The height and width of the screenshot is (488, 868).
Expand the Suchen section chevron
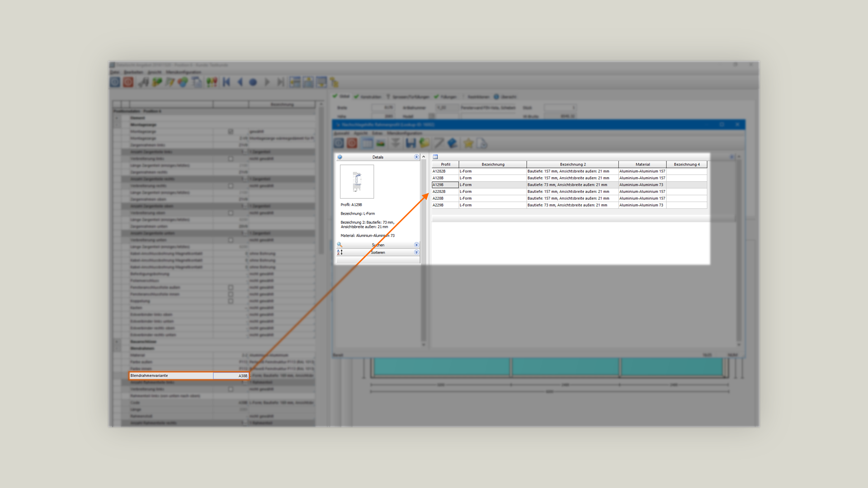(416, 245)
